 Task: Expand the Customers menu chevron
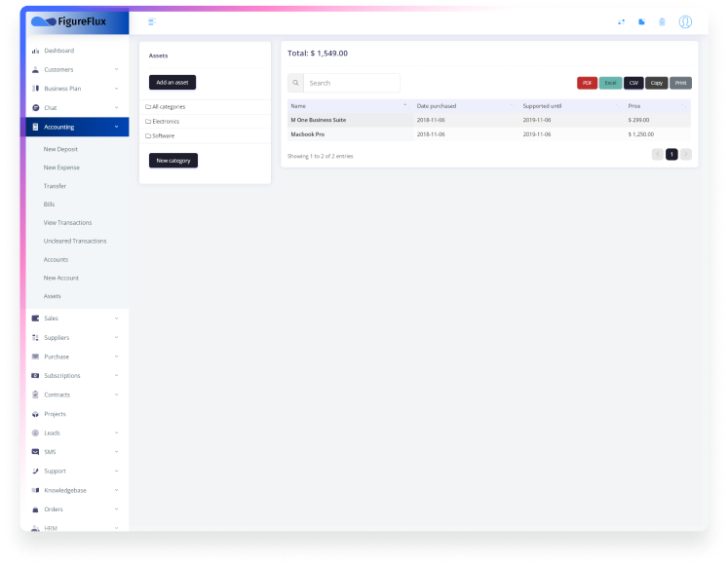coord(116,70)
